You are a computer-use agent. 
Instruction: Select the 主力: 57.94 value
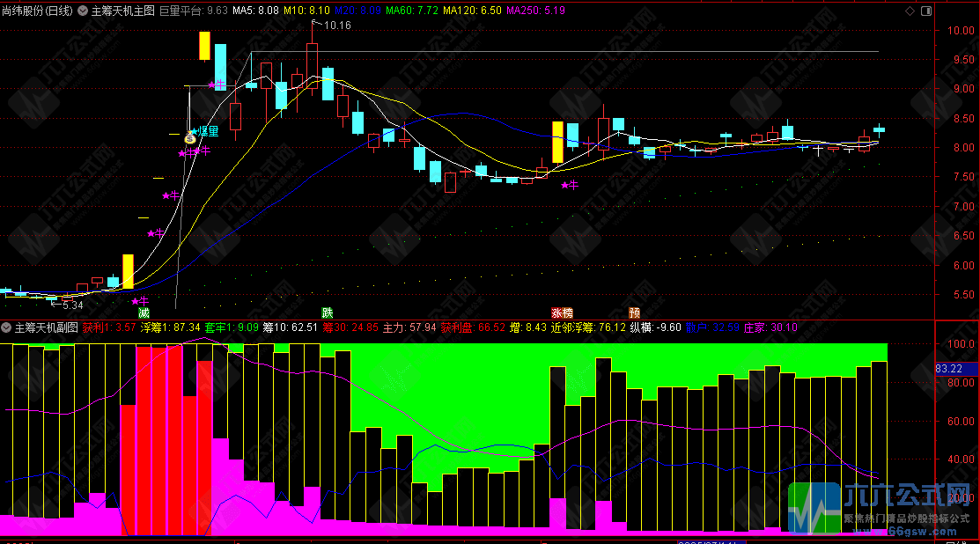[x=409, y=327]
